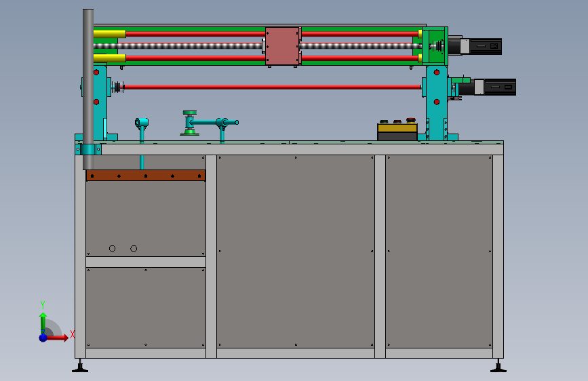Select the gray vertical pole at left

[88, 89]
